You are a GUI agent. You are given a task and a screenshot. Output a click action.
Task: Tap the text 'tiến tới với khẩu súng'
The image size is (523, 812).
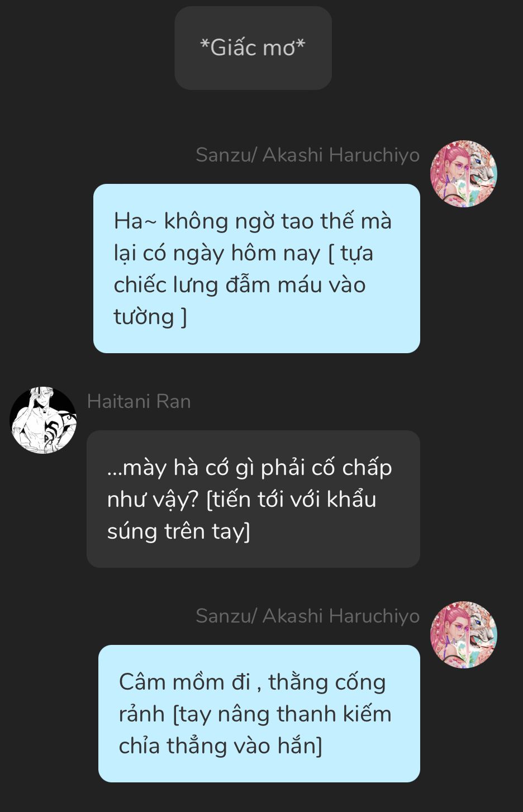241,515
